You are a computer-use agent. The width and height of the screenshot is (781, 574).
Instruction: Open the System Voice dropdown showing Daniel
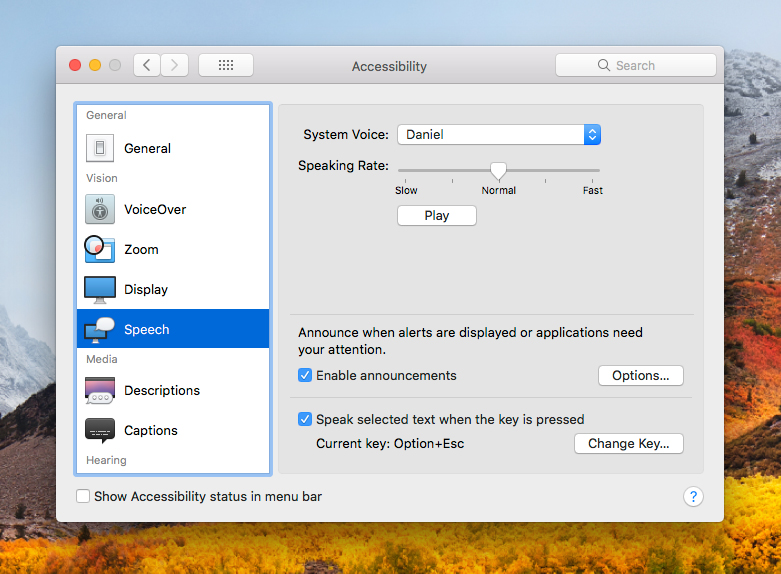point(499,135)
